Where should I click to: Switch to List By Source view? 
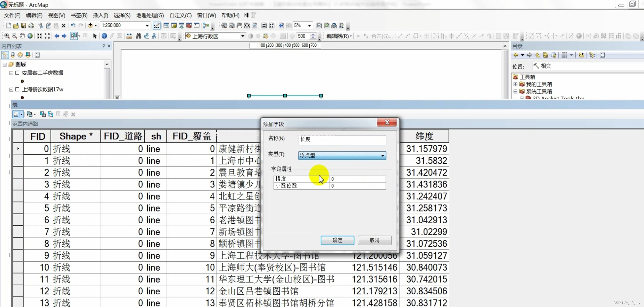(x=13, y=55)
